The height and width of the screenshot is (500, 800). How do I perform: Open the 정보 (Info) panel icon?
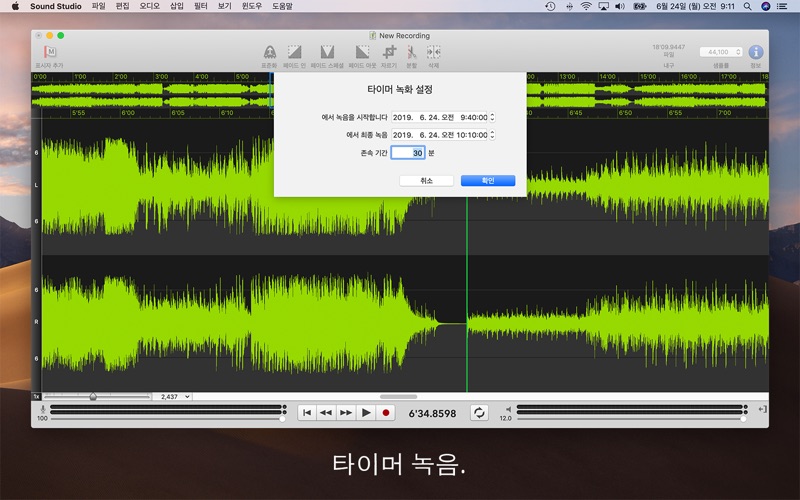[756, 52]
